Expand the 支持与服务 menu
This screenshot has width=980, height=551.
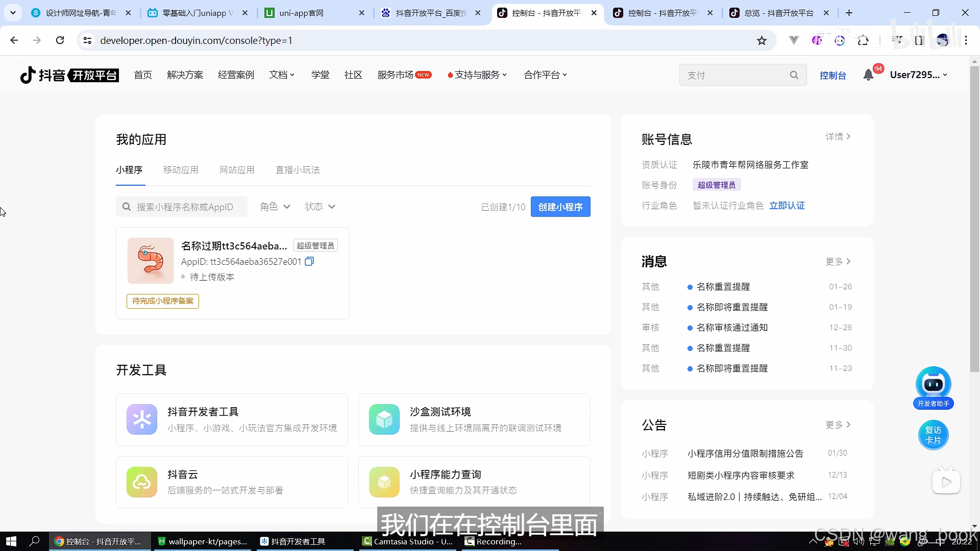tap(478, 75)
